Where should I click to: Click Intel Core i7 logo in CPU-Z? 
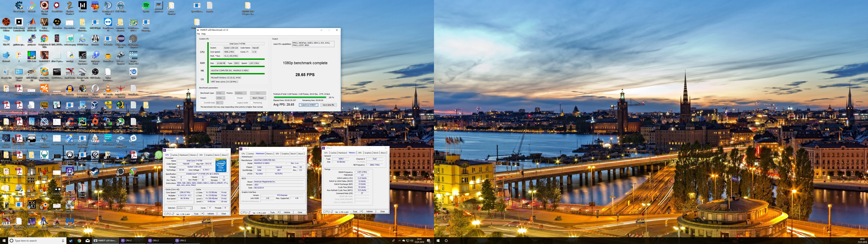coord(221,165)
